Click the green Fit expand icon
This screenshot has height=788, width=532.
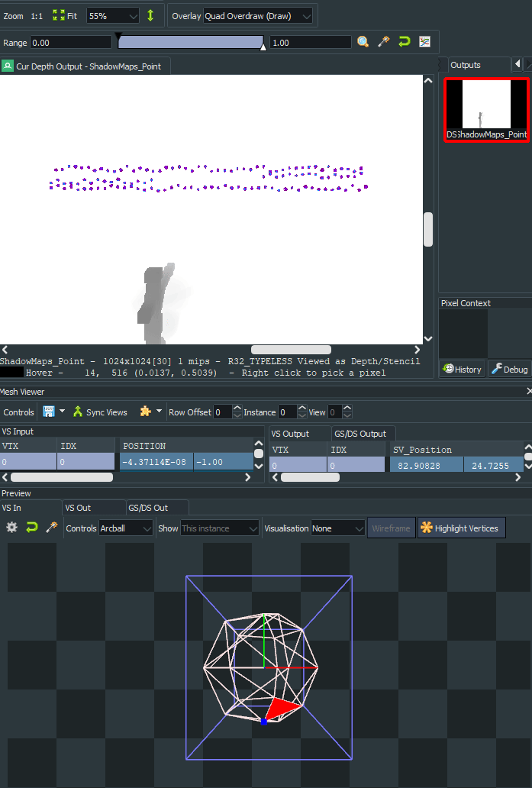click(x=59, y=15)
